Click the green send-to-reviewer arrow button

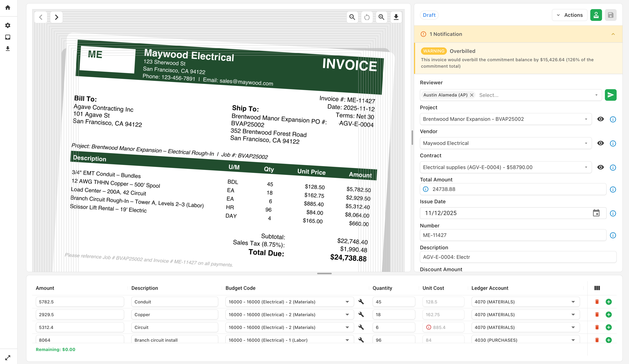click(610, 95)
